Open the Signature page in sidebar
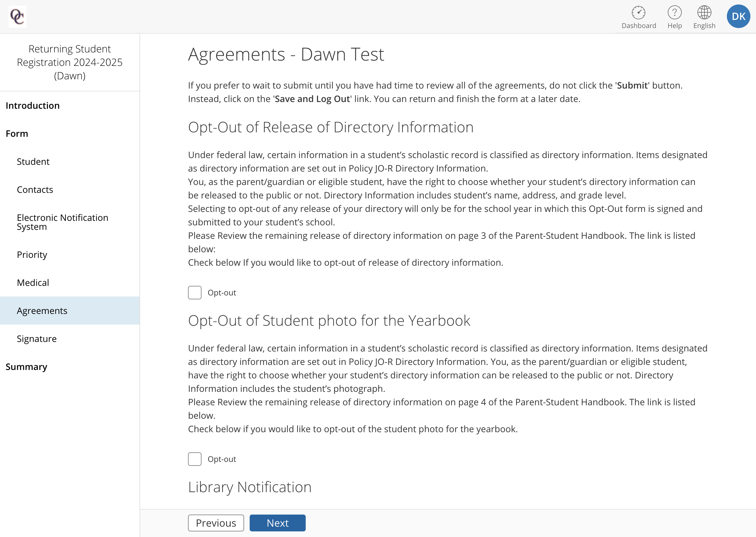Screen dimensions: 756x537 tap(37, 339)
